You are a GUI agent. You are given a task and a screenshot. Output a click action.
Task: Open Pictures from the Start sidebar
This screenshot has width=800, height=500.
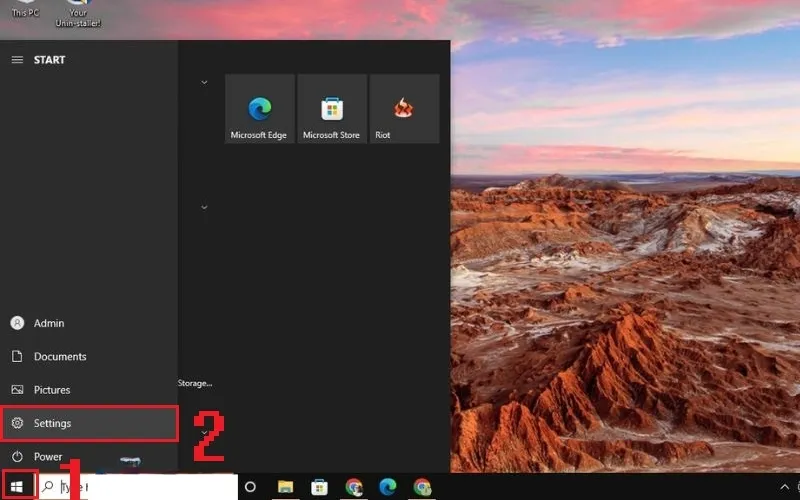89,390
